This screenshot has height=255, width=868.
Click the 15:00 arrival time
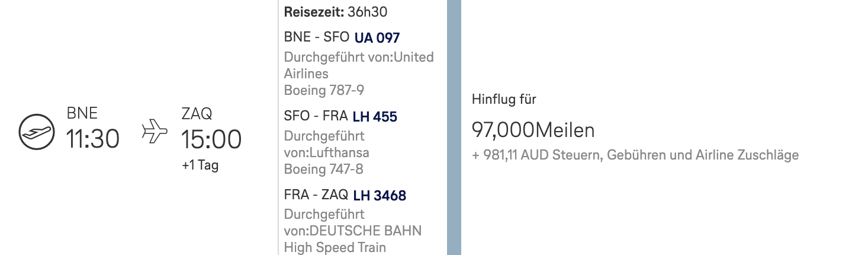coord(211,139)
